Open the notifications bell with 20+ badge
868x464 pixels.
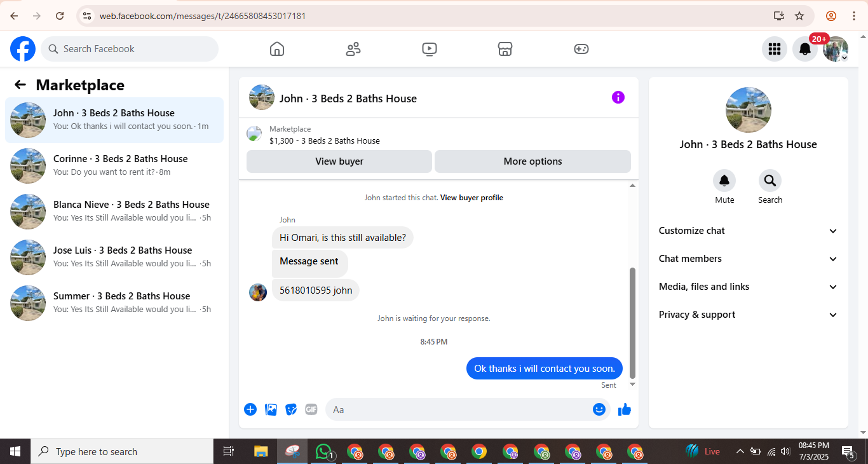coord(805,49)
